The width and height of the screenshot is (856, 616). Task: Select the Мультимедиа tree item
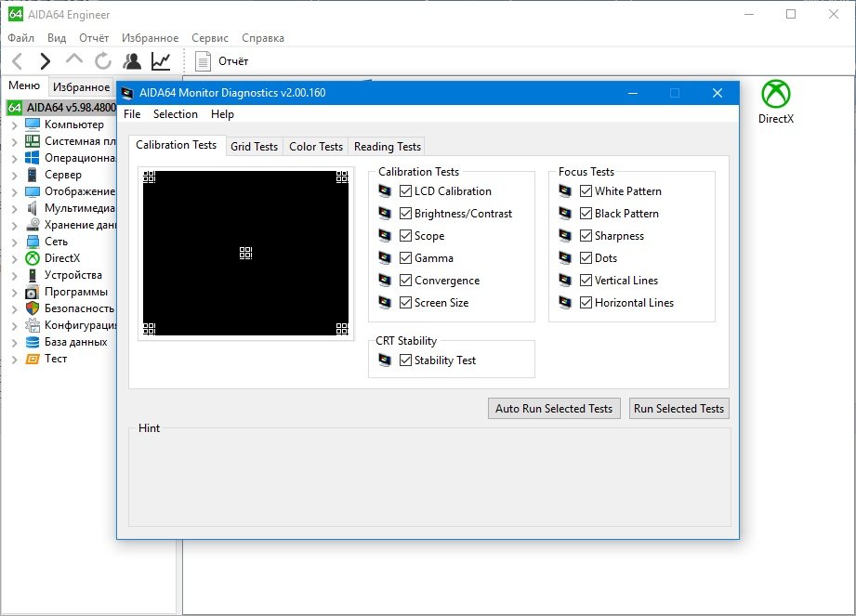(79, 208)
